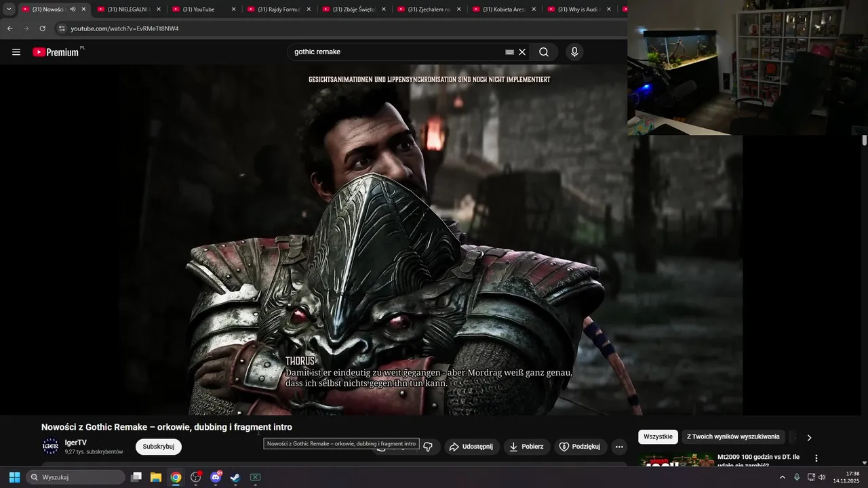Open the on-screen keyboard icon in search box
The image size is (868, 488).
[509, 52]
